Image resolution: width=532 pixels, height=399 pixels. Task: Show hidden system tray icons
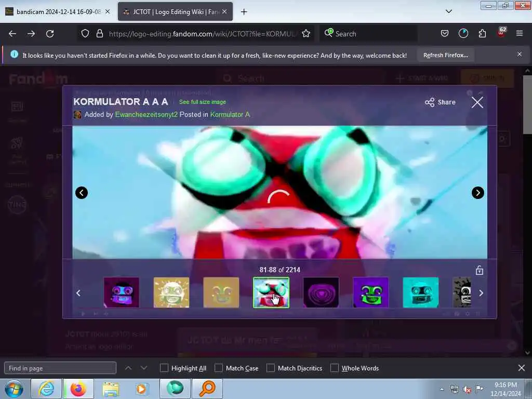pyautogui.click(x=442, y=389)
